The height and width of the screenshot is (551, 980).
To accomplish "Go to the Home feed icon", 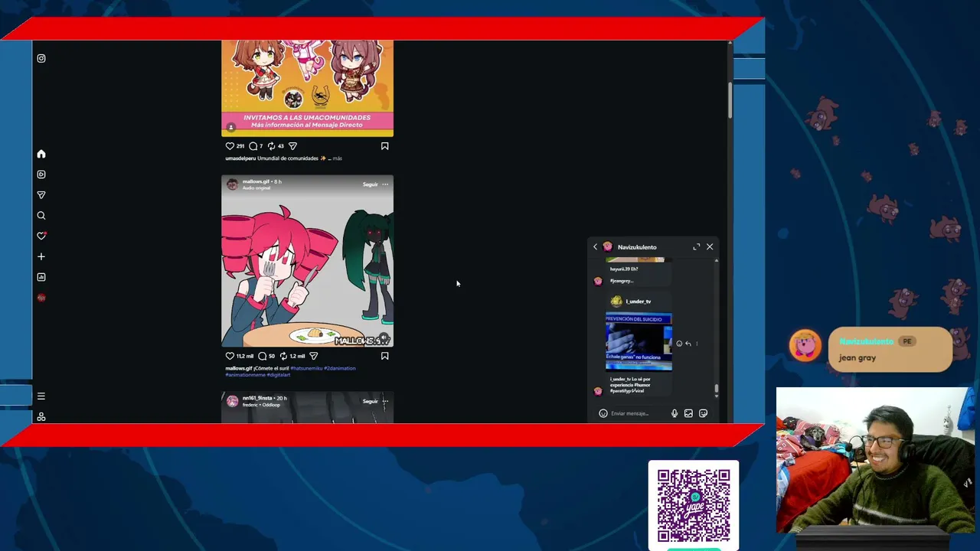I will click(41, 154).
